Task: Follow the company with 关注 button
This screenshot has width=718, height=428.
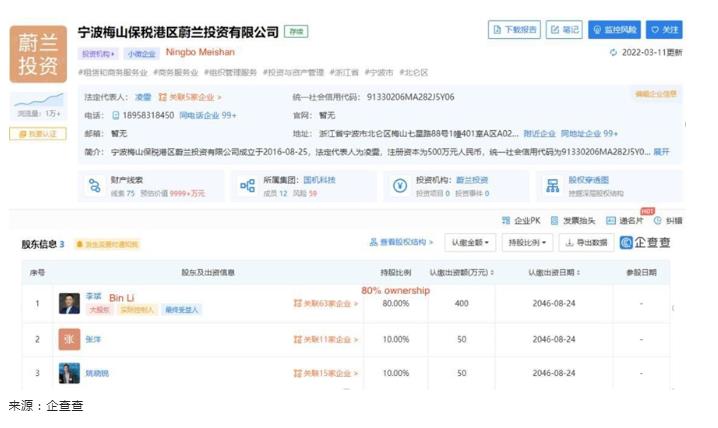Action: click(x=665, y=30)
